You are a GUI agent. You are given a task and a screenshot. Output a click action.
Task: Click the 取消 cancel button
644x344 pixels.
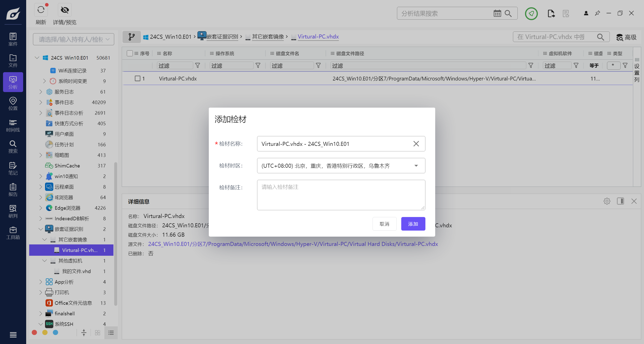384,224
